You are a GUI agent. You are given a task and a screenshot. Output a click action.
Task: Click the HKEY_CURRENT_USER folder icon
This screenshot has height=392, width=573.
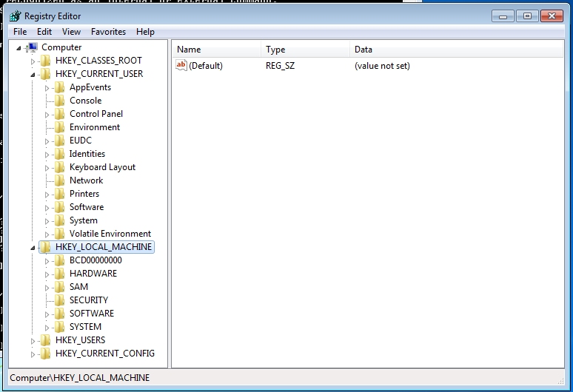point(45,74)
